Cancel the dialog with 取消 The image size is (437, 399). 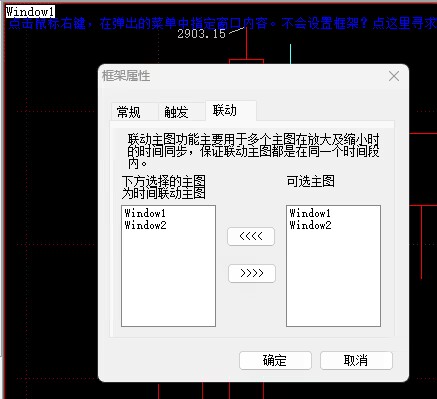(356, 360)
